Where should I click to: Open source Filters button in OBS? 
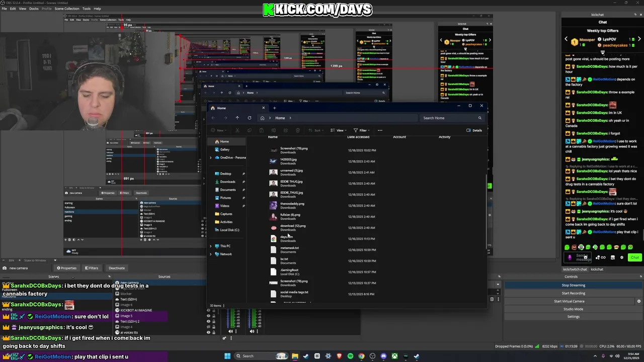tap(92, 268)
